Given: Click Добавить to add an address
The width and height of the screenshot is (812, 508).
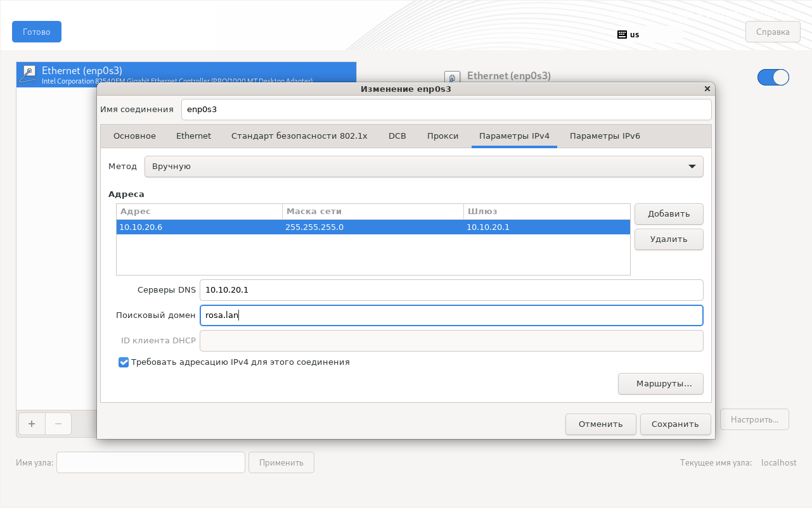Looking at the screenshot, I should pos(668,214).
